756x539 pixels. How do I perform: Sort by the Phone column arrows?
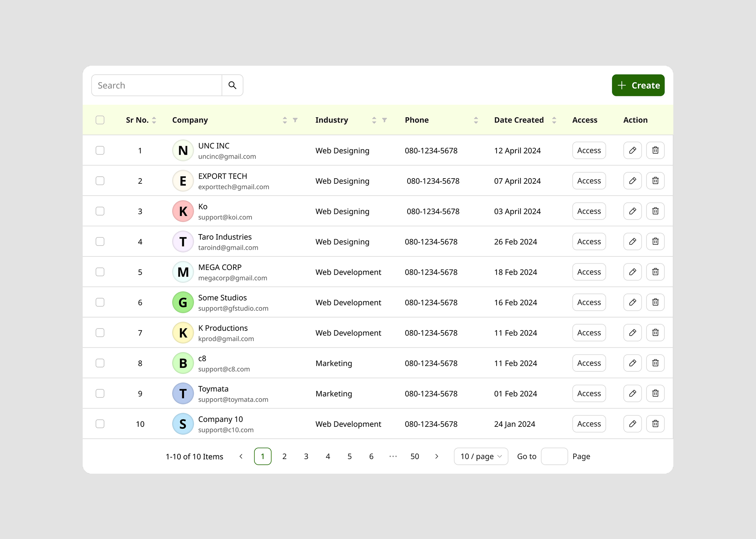pyautogui.click(x=476, y=120)
